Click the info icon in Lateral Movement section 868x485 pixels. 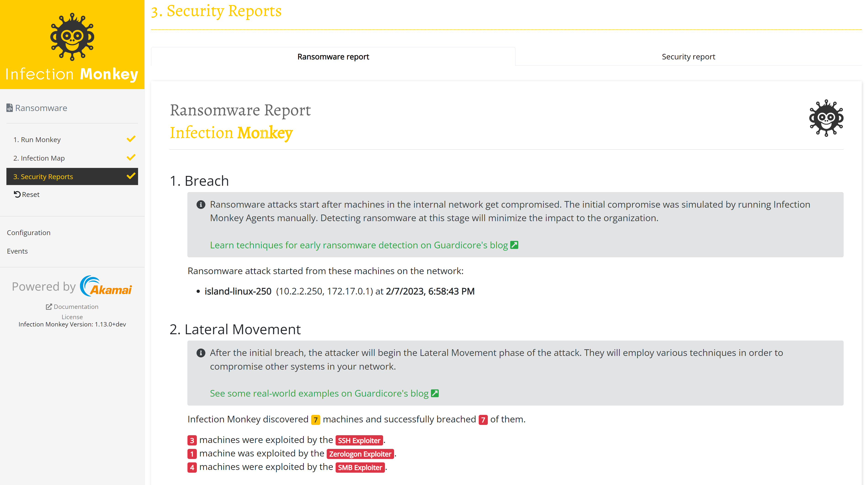point(201,353)
